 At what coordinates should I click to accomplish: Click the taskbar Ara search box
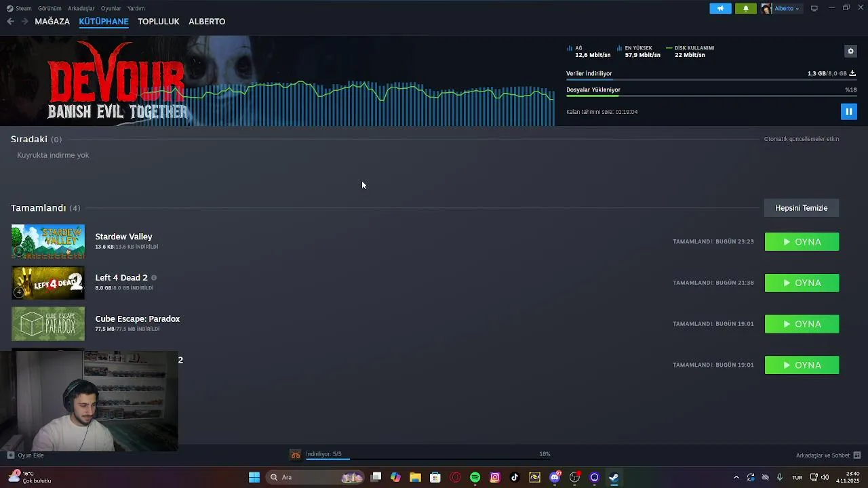tap(315, 477)
